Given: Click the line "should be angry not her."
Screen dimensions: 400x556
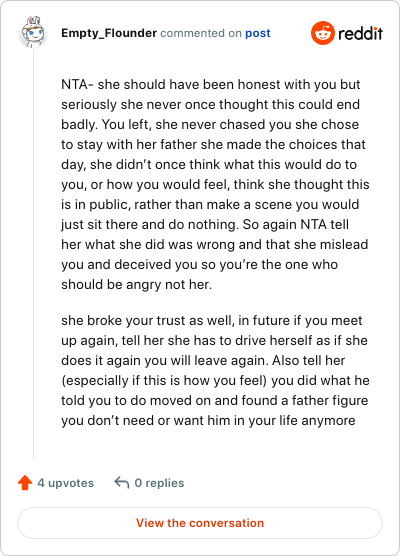Looking at the screenshot, I should [x=137, y=284].
